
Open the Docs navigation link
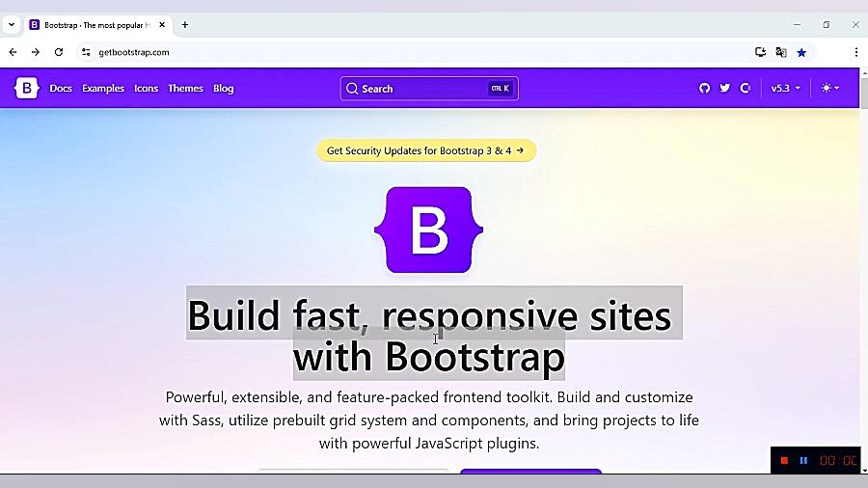[61, 89]
